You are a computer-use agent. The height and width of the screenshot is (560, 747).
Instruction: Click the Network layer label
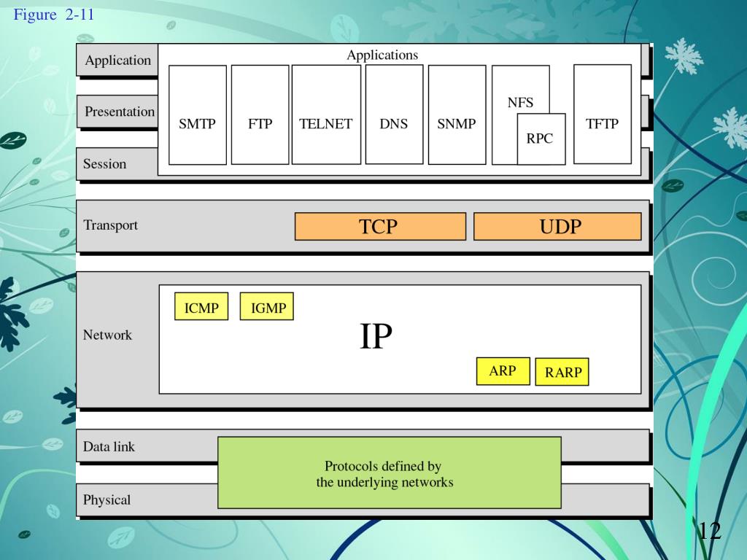click(107, 335)
